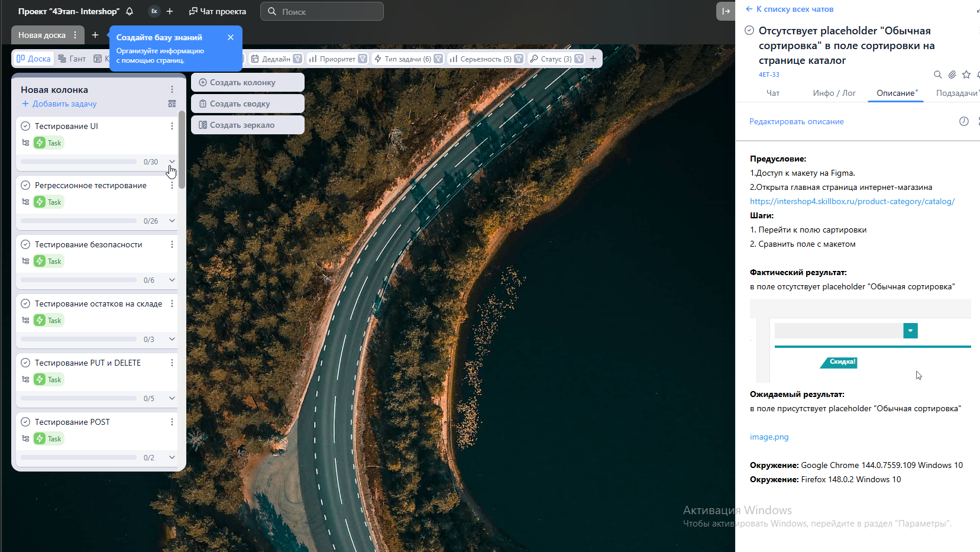Open the Тестирование UI card three-dot menu

172,126
